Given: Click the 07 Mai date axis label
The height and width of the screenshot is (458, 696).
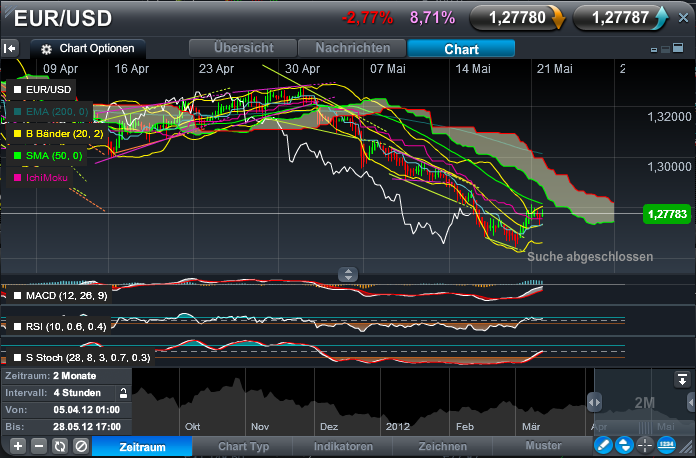Looking at the screenshot, I should pos(388,69).
